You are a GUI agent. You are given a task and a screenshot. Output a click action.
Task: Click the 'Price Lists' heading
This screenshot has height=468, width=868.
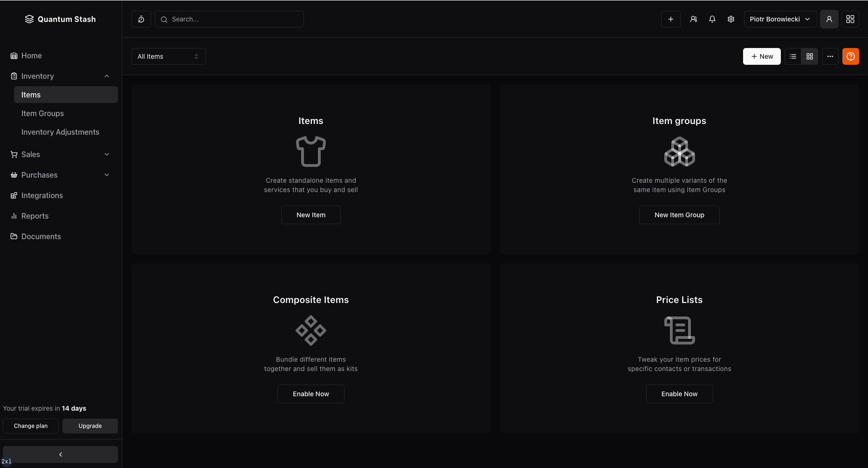679,300
